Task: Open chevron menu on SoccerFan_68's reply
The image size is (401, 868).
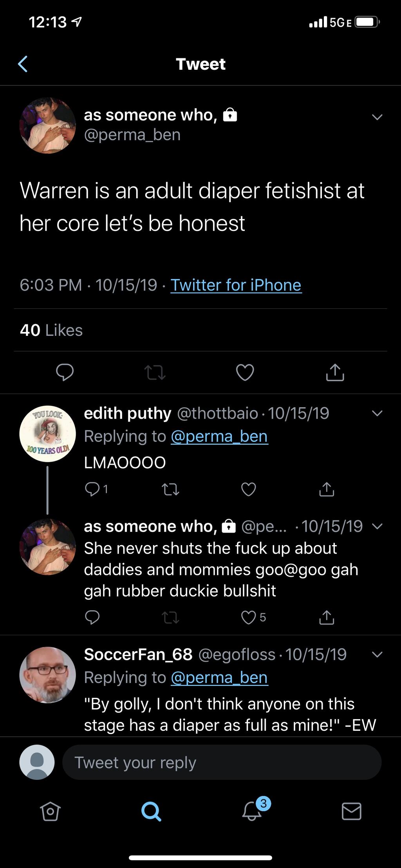Action: [x=377, y=654]
